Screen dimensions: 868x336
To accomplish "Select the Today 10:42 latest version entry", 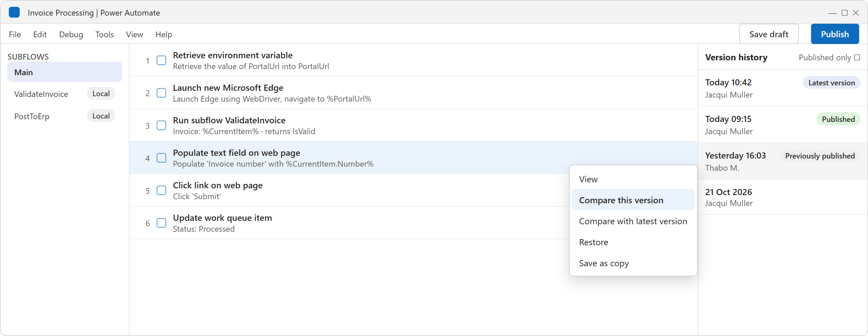I will [x=783, y=88].
